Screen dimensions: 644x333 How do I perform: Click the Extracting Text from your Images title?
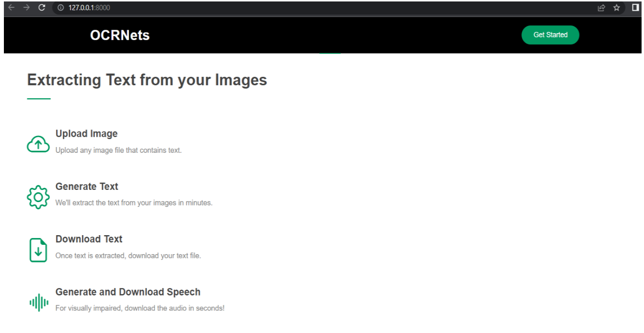click(147, 80)
